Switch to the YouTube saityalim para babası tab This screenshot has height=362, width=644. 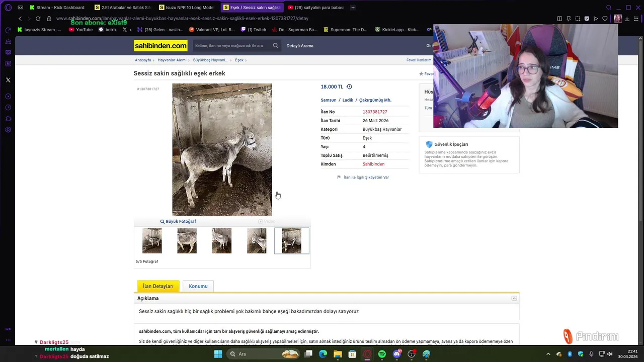316,8
